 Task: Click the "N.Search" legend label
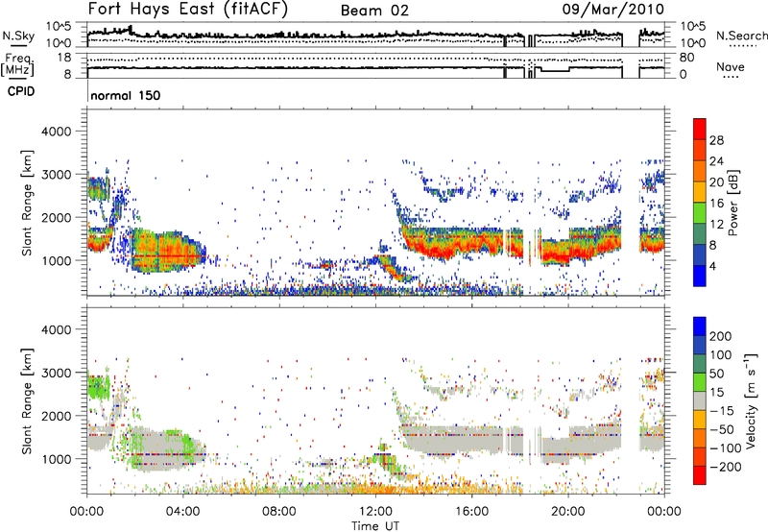[x=742, y=36]
